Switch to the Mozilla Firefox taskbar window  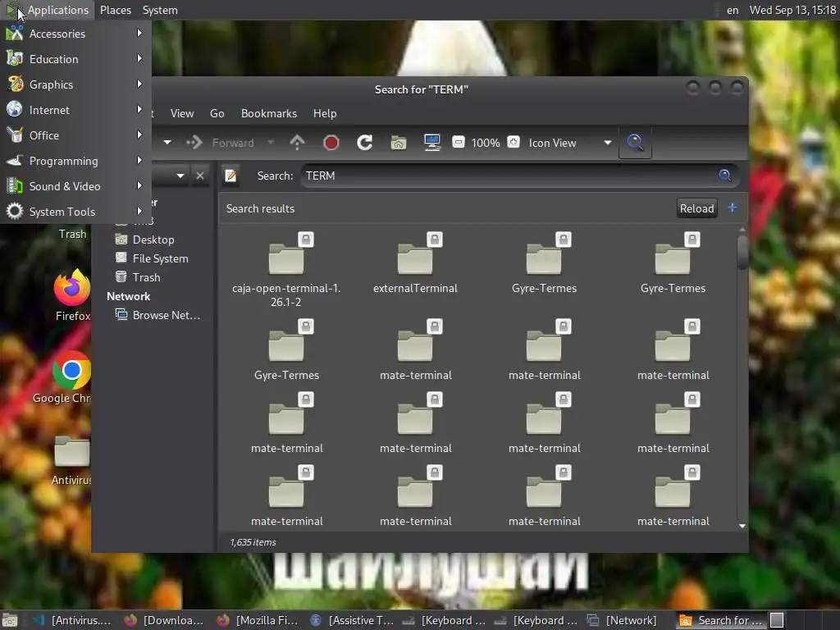pos(257,620)
